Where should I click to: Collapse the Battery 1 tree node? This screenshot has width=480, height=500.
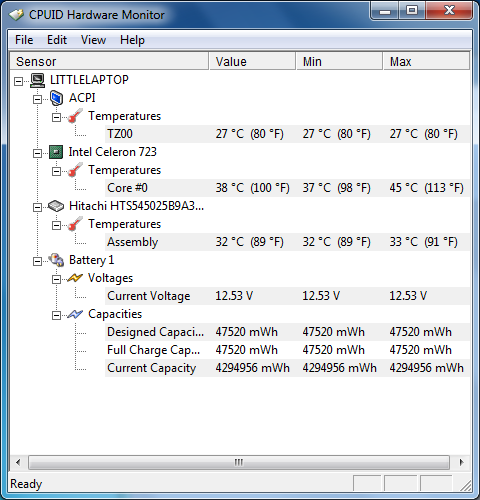pyautogui.click(x=38, y=261)
